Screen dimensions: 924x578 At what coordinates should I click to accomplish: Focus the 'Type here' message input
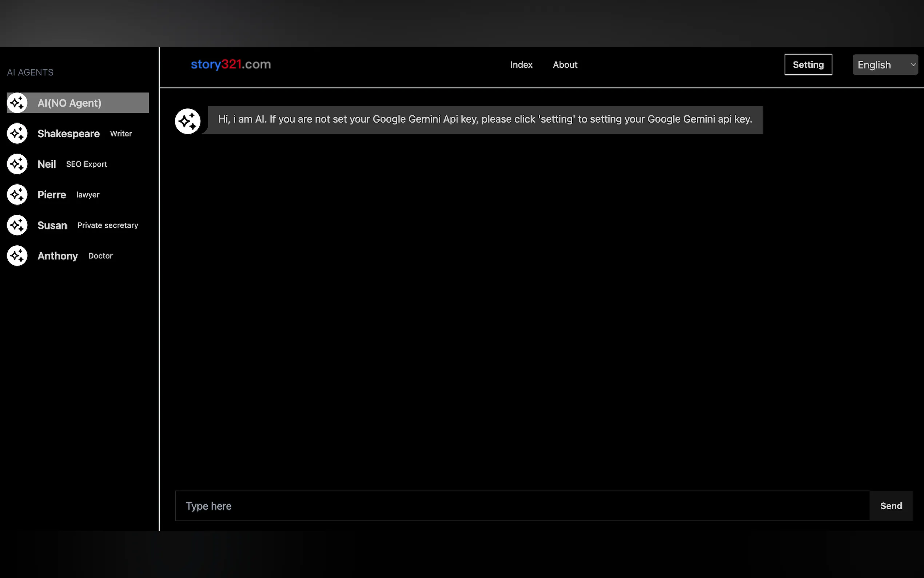click(x=522, y=506)
